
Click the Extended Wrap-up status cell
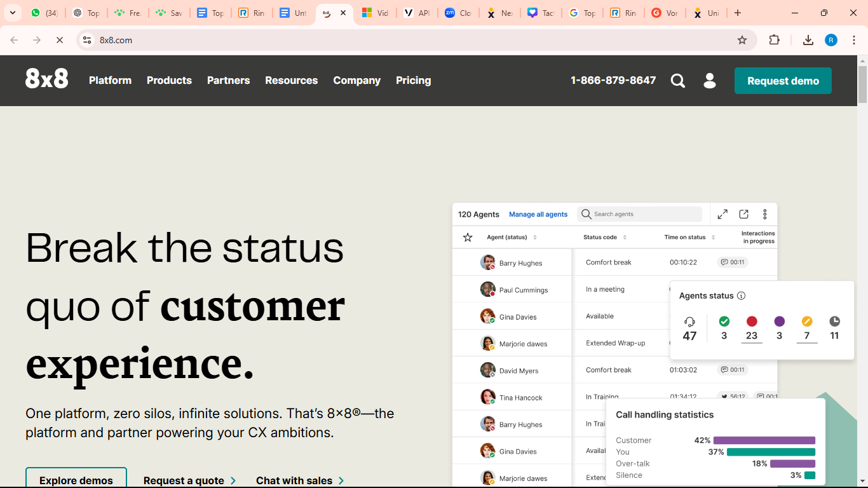[x=615, y=343]
